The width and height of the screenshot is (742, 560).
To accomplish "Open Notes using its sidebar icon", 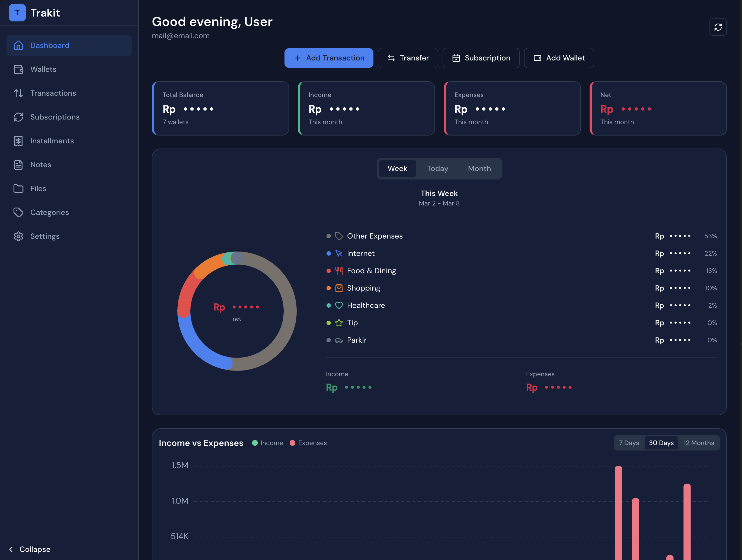I will (x=18, y=165).
